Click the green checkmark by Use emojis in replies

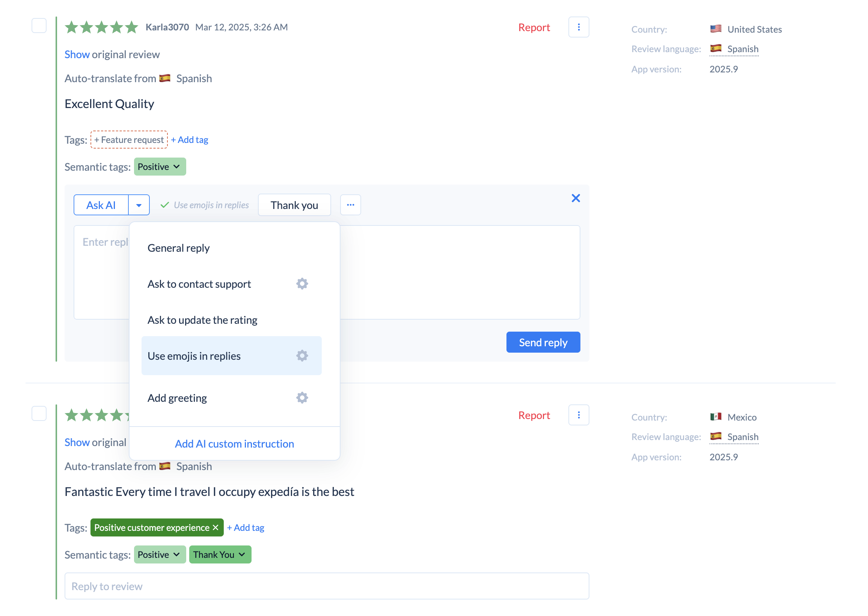pyautogui.click(x=165, y=205)
